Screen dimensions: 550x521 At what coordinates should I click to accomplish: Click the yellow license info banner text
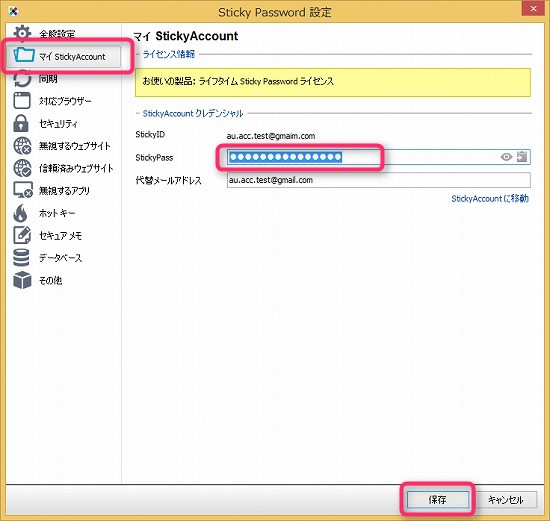238,81
